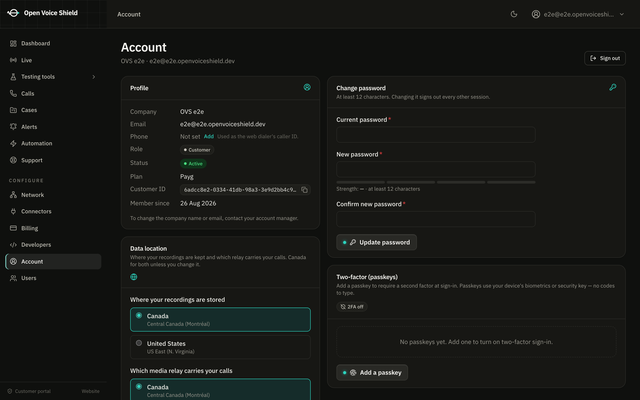The height and width of the screenshot is (400, 640).
Task: Click the Testing tools flask icon
Action: tap(13, 77)
